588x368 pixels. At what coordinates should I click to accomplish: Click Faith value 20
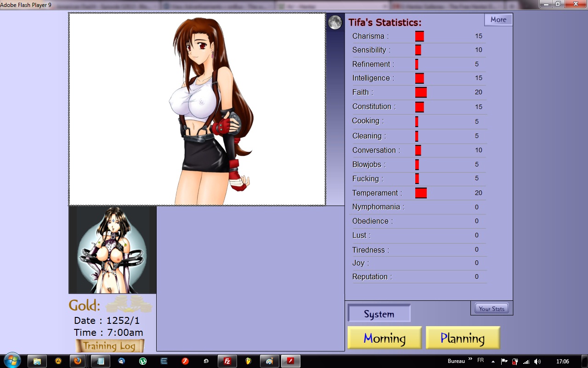tap(479, 92)
